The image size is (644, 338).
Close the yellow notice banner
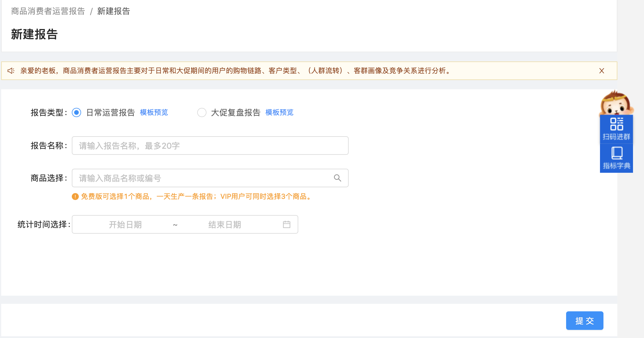[x=601, y=71]
